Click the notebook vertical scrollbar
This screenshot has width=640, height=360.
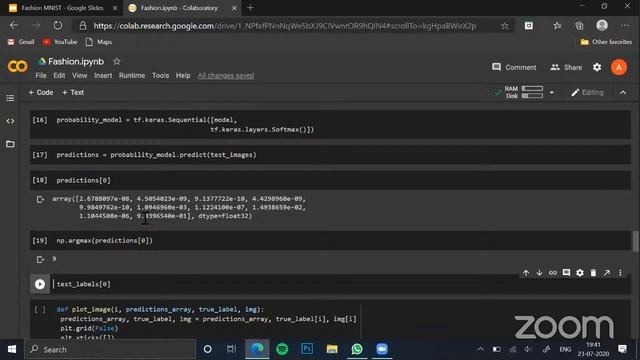click(x=636, y=241)
